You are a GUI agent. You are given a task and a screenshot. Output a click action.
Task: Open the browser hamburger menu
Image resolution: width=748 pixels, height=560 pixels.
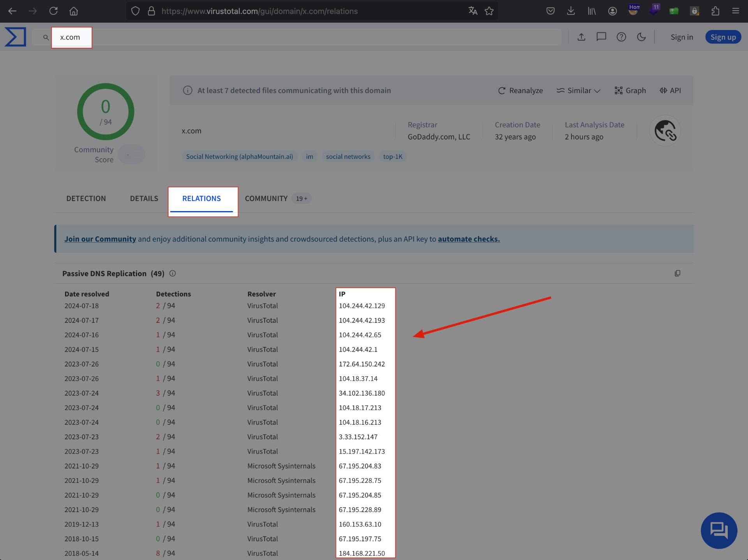736,11
